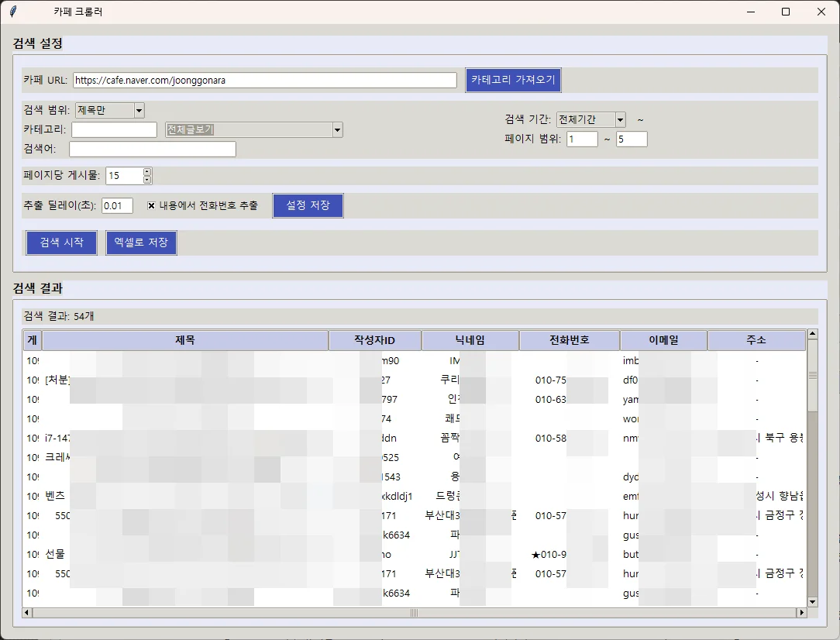The width and height of the screenshot is (840, 640).
Task: Click the feather app icon in title bar
Action: [13, 12]
